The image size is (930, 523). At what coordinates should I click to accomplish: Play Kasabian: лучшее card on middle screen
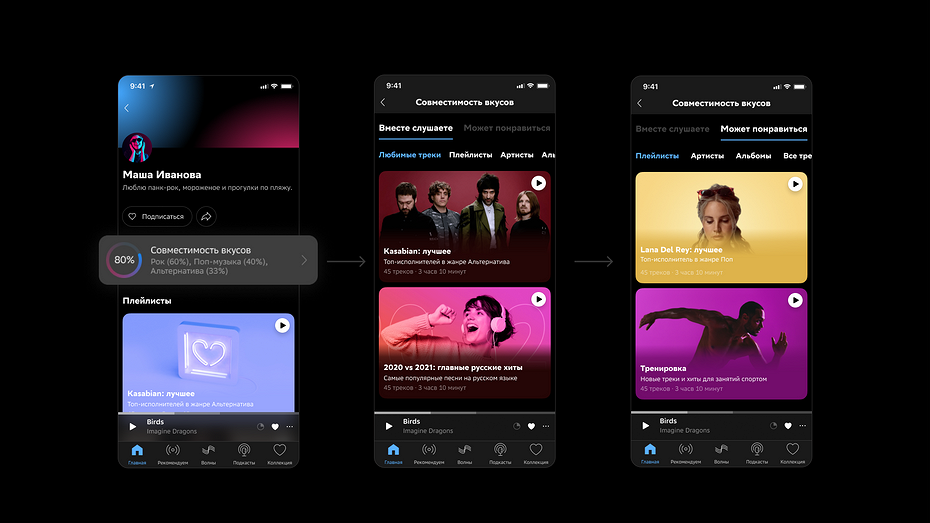[539, 183]
